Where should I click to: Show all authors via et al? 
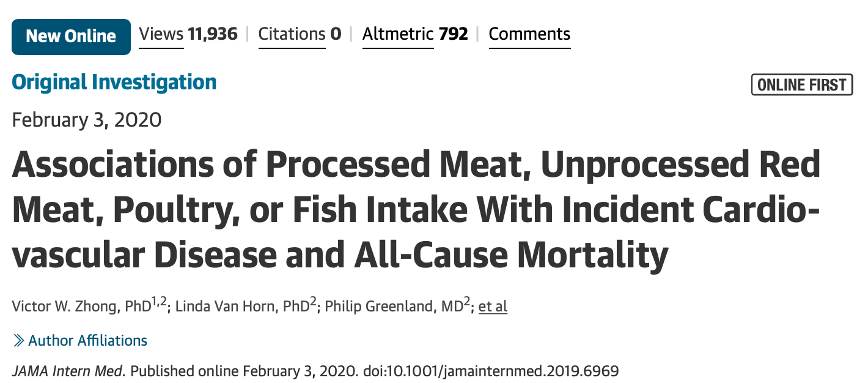pyautogui.click(x=493, y=306)
